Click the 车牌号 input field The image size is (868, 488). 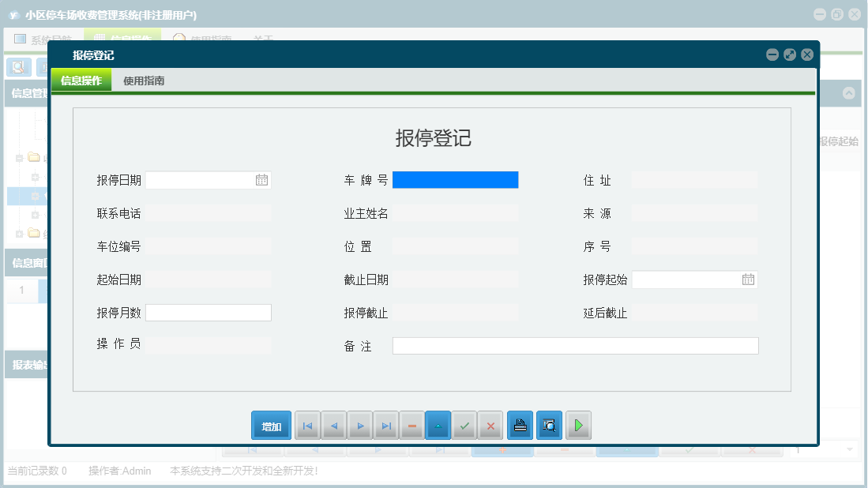[x=456, y=179]
